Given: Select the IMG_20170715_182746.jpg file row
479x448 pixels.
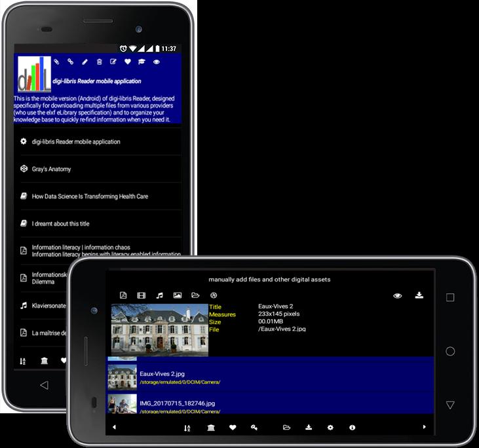Looking at the screenshot, I should [271, 403].
